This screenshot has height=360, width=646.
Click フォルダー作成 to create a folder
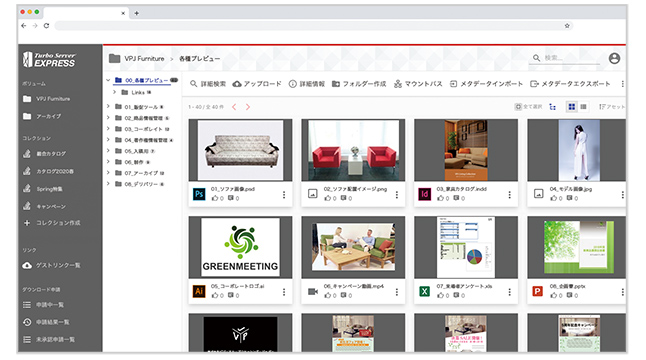click(x=359, y=84)
